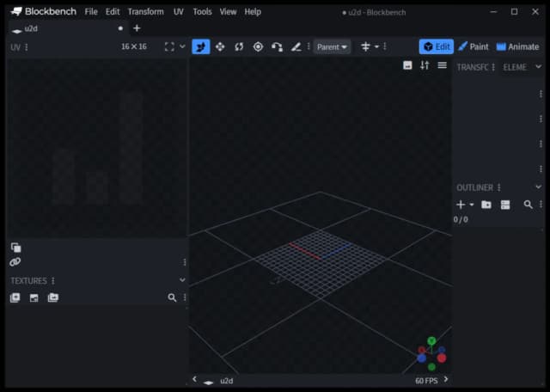Click the second Textures toolbar icon
Screen dimensions: 550x392
(x=34, y=298)
